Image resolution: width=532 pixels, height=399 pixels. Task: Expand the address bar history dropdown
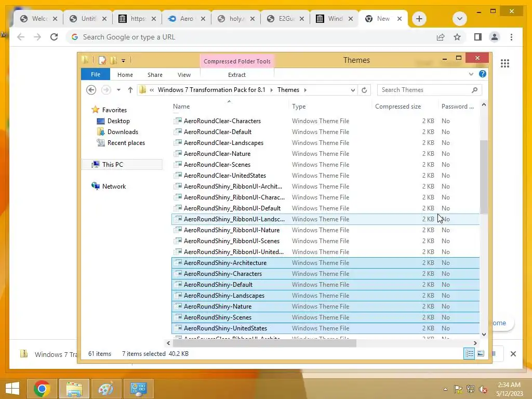coord(353,90)
